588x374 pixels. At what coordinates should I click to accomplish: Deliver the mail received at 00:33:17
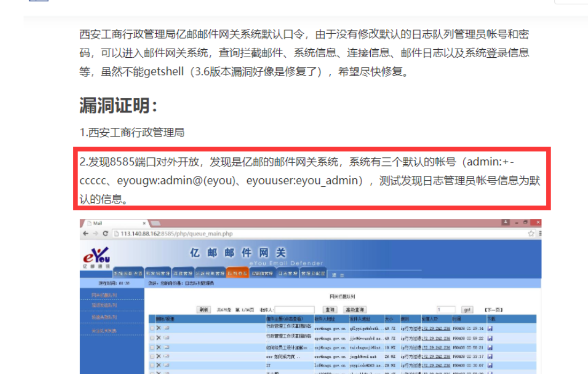(166, 356)
